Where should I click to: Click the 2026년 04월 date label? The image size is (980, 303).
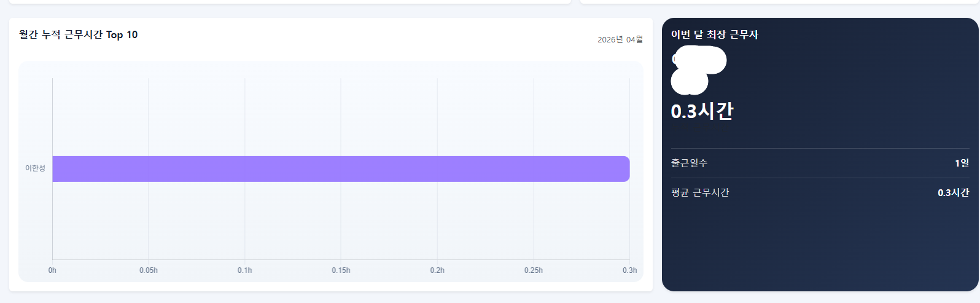pyautogui.click(x=620, y=39)
